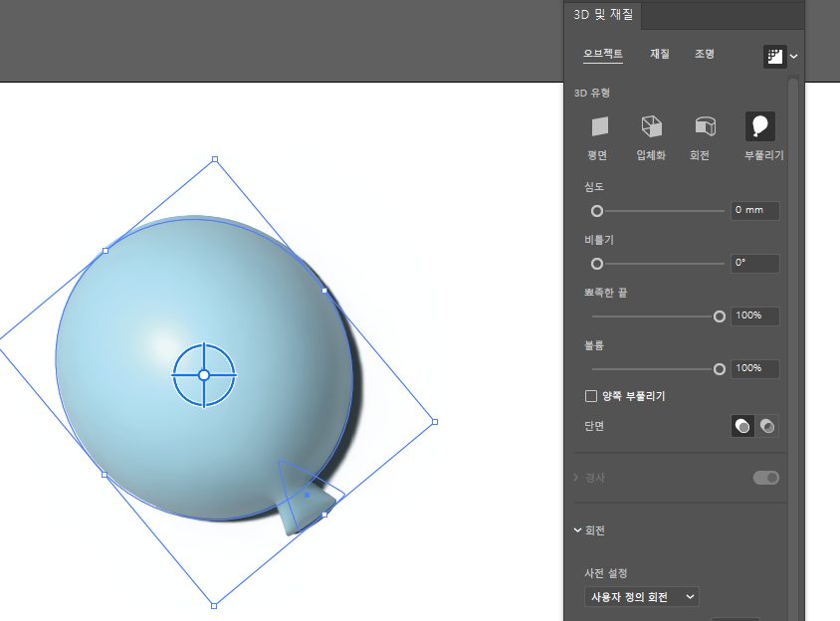Select the 부풀리기 (Inflate) 3D type icon

click(x=759, y=127)
